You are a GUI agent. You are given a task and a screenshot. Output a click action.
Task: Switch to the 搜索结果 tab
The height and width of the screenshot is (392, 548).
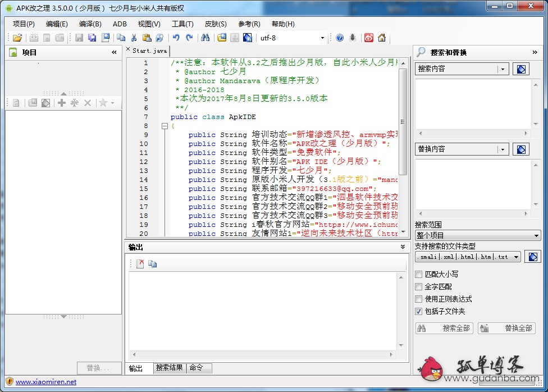point(169,368)
